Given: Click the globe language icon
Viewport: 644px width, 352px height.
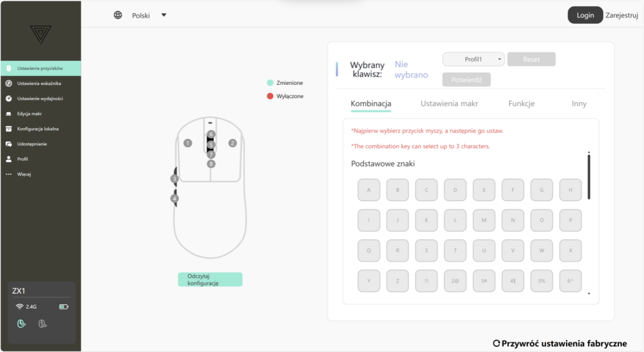Looking at the screenshot, I should (118, 15).
